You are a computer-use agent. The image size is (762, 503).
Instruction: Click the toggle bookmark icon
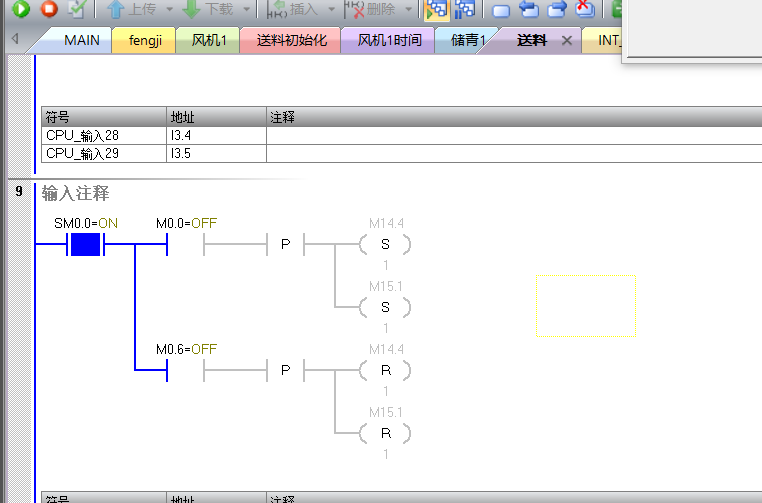pos(502,10)
